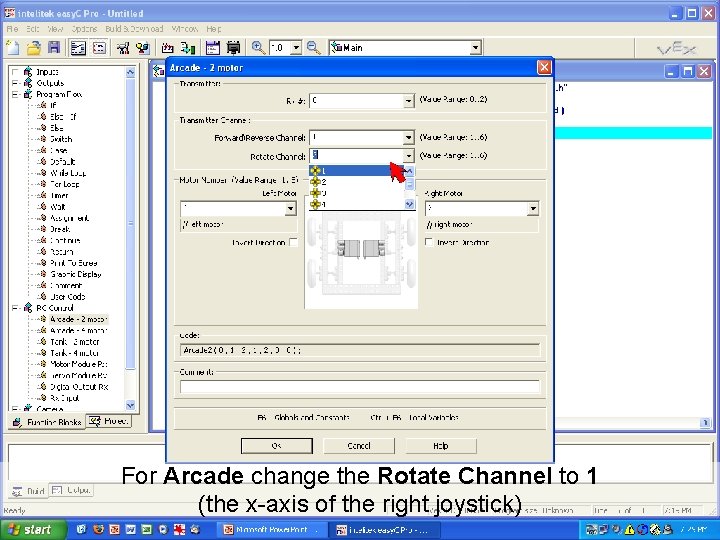
Task: Open the terminal window toolbar icon
Action: [x=213, y=47]
